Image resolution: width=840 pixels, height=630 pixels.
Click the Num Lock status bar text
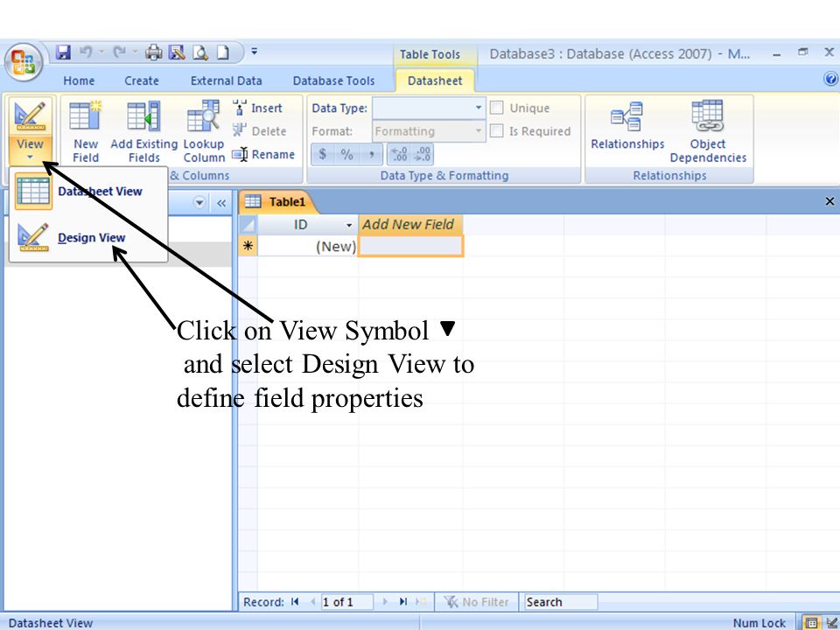pyautogui.click(x=759, y=623)
